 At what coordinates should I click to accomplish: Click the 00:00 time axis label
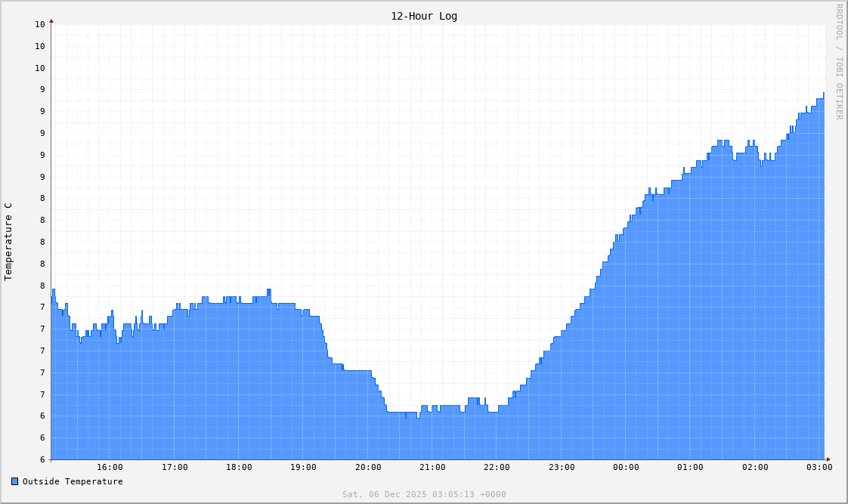pyautogui.click(x=626, y=467)
